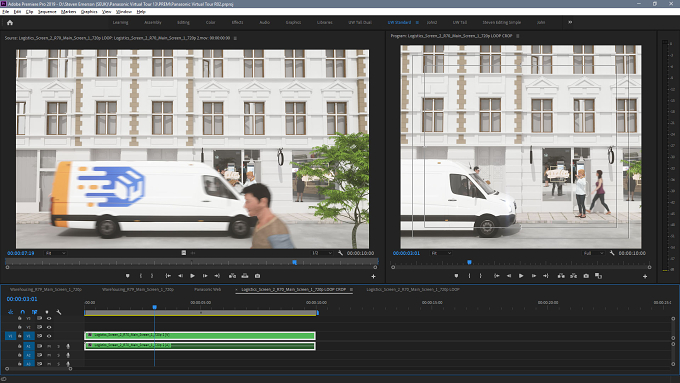The image size is (680, 383).
Task: Switch to Editing workspace
Action: point(183,22)
